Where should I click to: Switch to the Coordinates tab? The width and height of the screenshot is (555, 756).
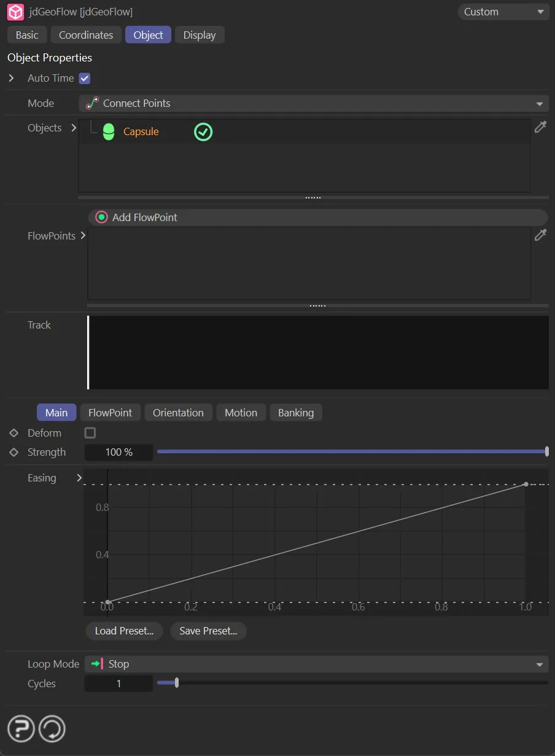pos(86,35)
